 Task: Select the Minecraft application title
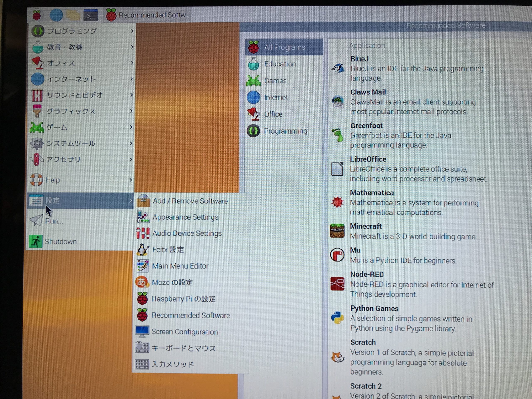click(366, 226)
